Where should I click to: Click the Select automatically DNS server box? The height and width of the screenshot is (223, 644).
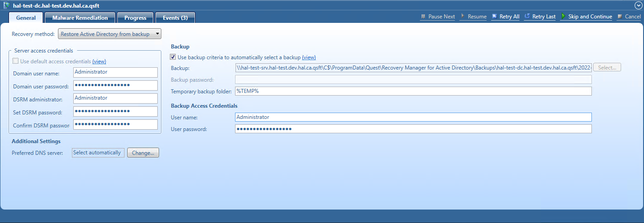click(98, 153)
